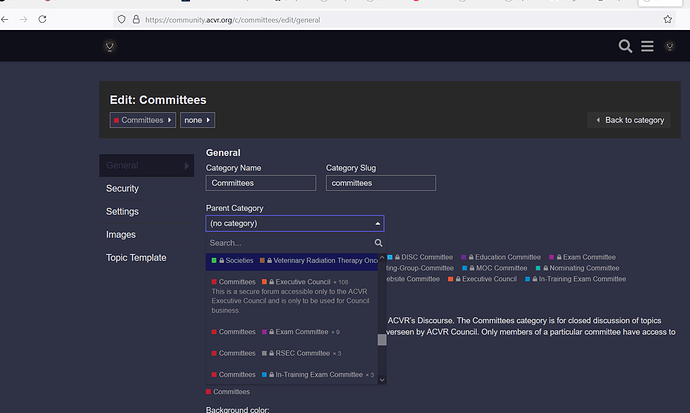Open the hamburger menu
This screenshot has width=690, height=413.
647,46
